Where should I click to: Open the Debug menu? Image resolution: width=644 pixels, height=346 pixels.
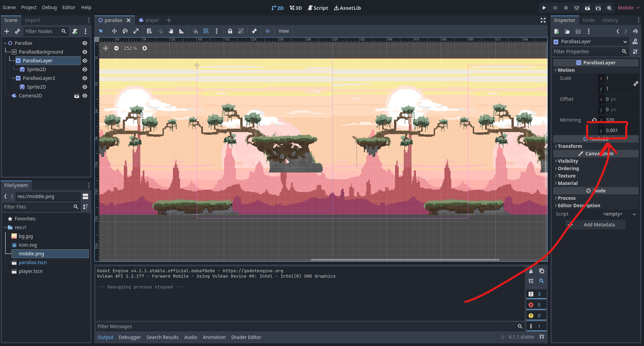pyautogui.click(x=49, y=7)
